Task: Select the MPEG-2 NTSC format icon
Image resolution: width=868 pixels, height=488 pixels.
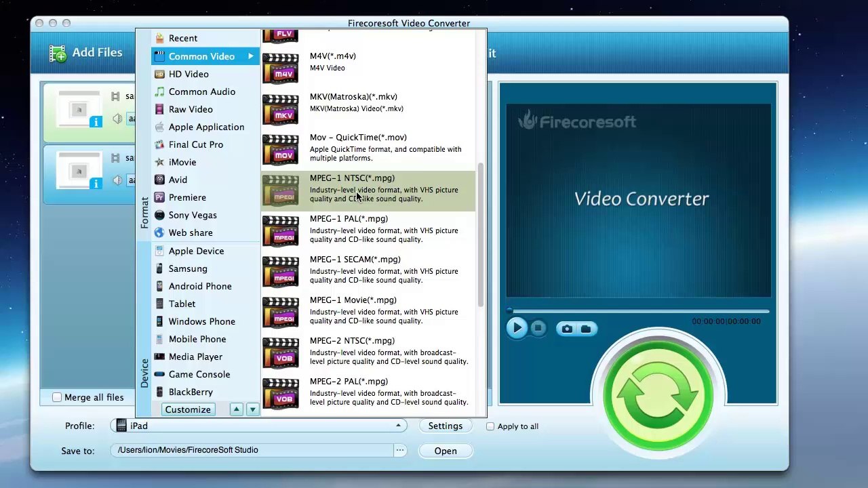Action: point(281,353)
